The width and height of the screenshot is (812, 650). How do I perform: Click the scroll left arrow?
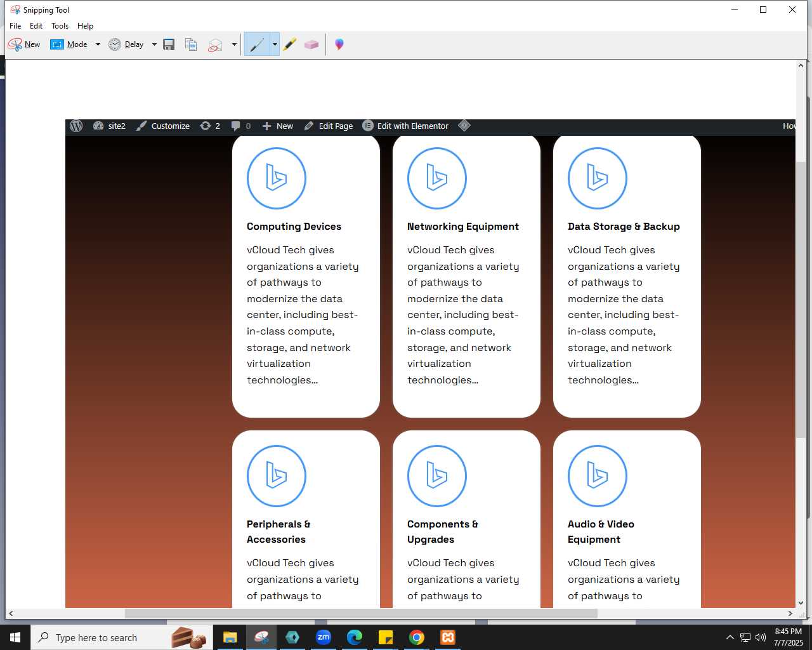11,614
